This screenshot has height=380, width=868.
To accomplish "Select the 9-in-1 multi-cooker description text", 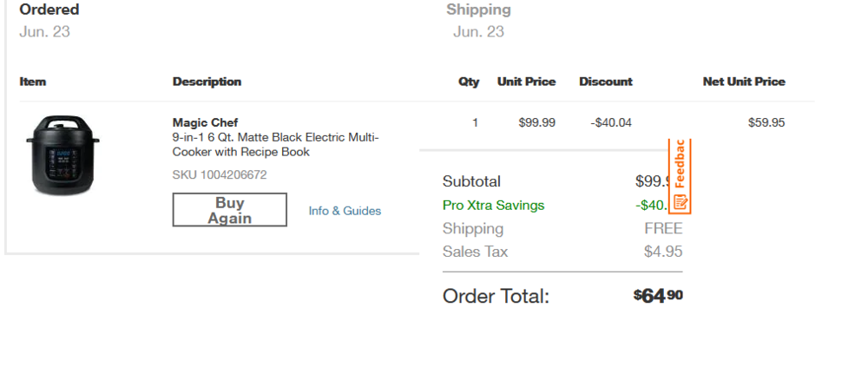I will coord(275,145).
